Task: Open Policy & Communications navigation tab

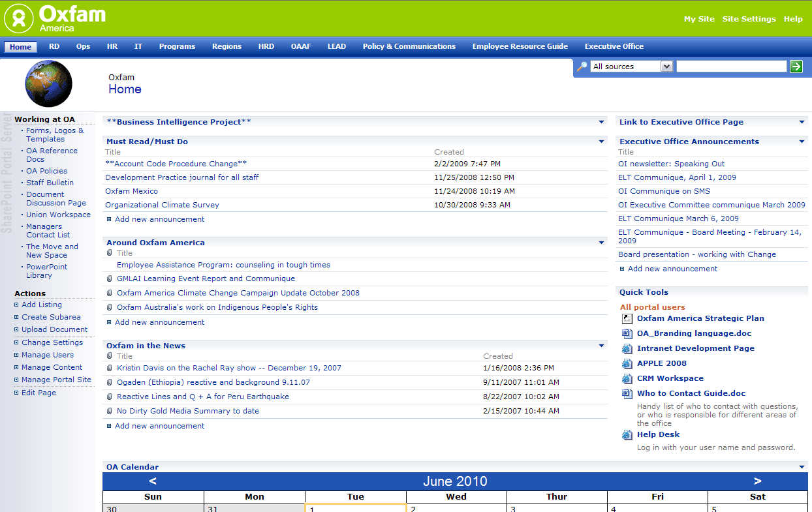Action: 409,46
